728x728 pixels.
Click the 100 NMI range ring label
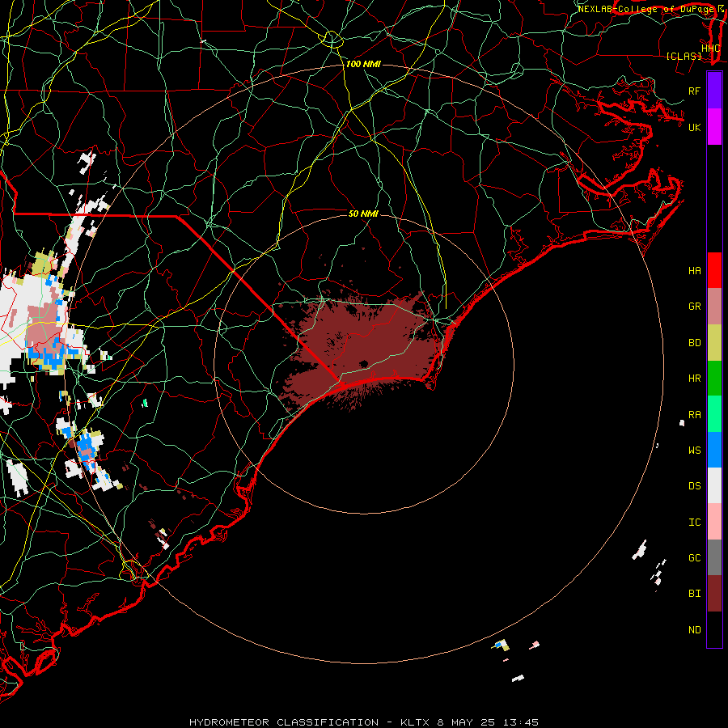coord(363,64)
